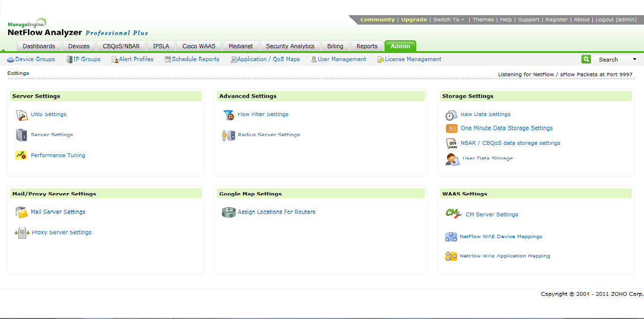Open the DNS Settings link
Image resolution: width=644 pixels, height=319 pixels.
[x=49, y=114]
